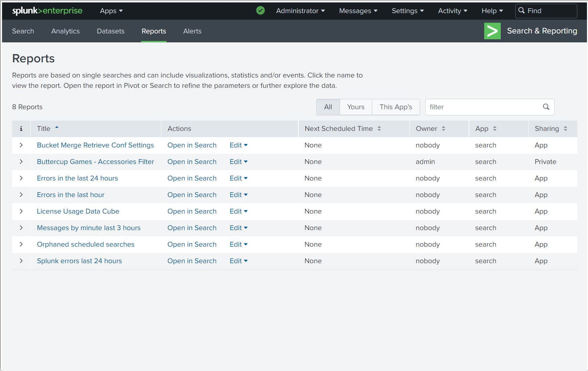588x371 pixels.
Task: Go to the Datasets tab
Action: point(111,31)
